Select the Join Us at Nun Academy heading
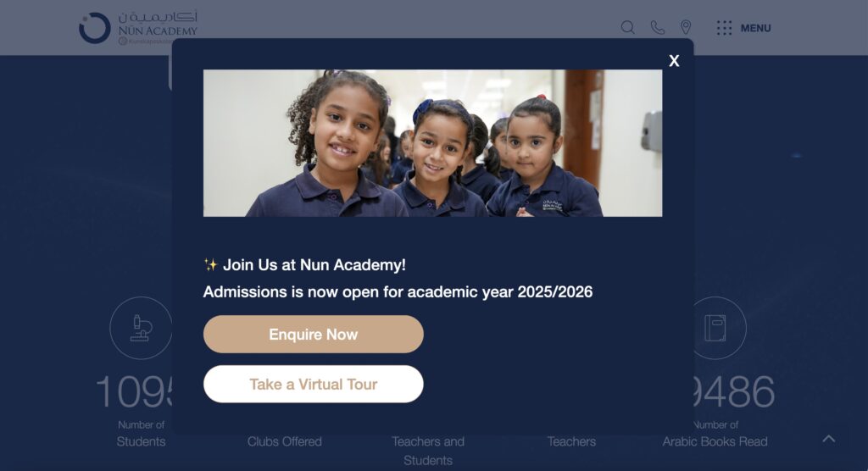 tap(314, 265)
